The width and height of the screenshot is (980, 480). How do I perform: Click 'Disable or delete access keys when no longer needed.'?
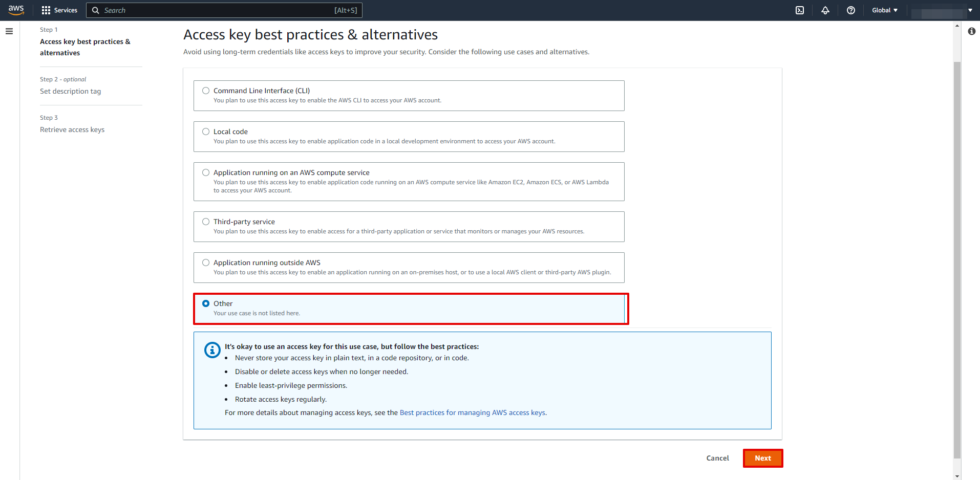point(322,372)
